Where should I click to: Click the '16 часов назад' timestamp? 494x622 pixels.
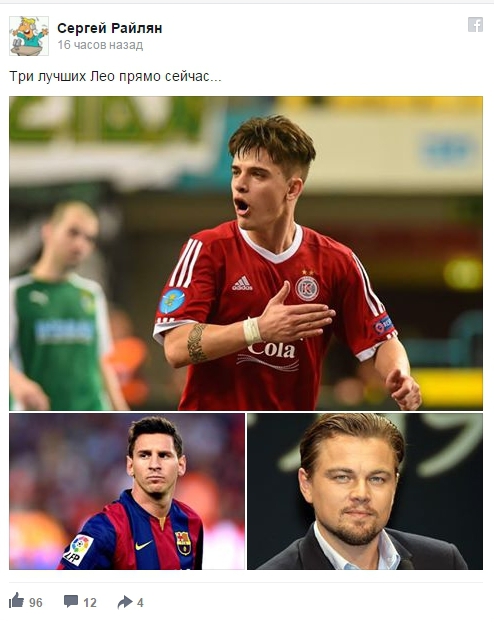tap(100, 45)
